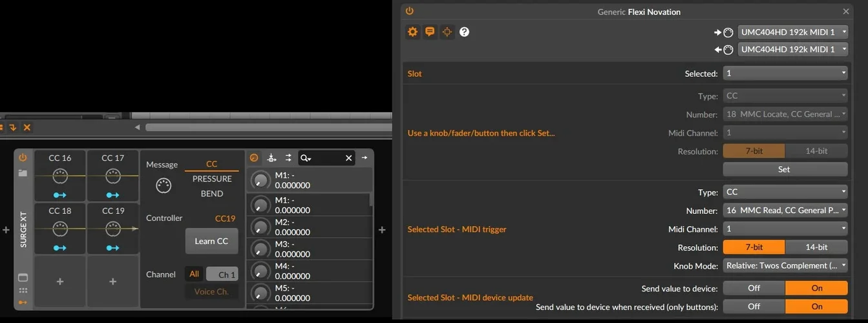Clear the modulator search field with X
The image size is (868, 323).
pos(348,158)
